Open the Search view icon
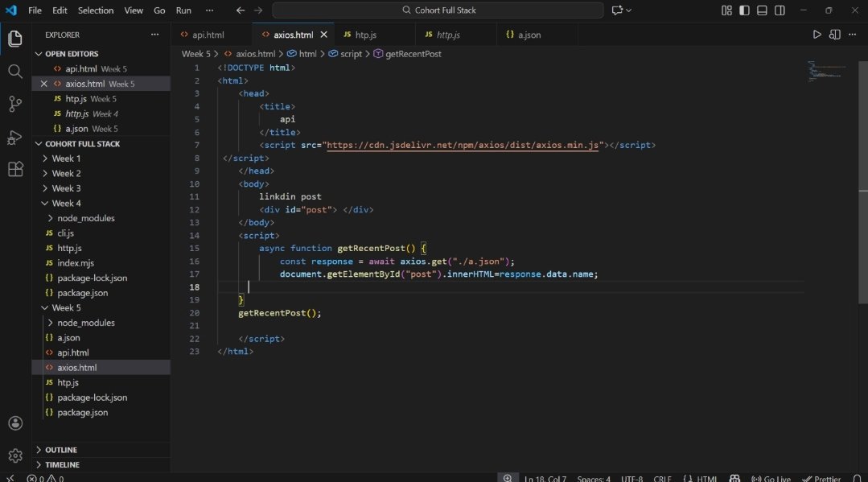Screen dimensions: 868x482 coord(15,71)
